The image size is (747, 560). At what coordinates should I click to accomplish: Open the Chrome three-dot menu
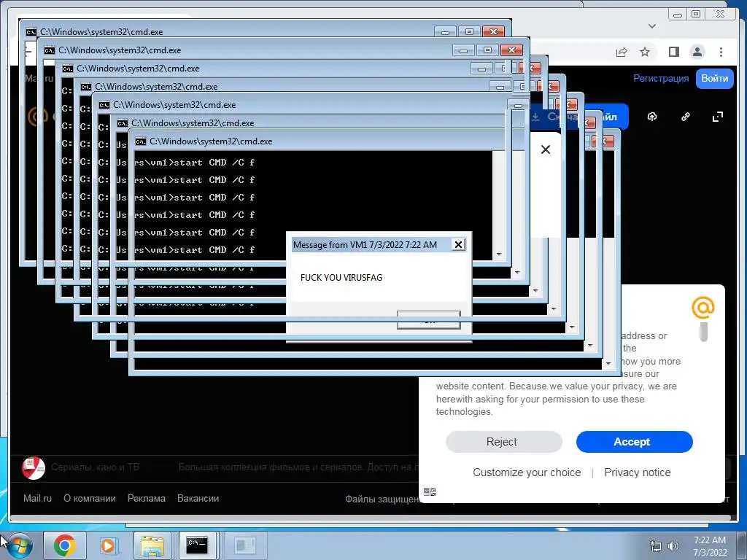721,52
